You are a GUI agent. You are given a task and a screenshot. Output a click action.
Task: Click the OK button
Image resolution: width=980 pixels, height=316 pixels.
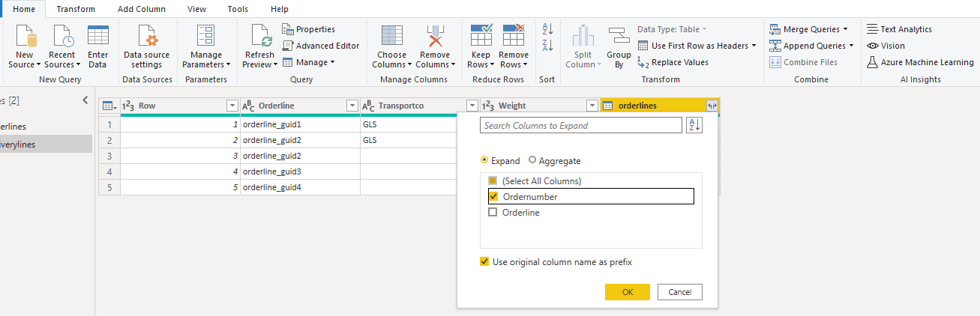628,292
